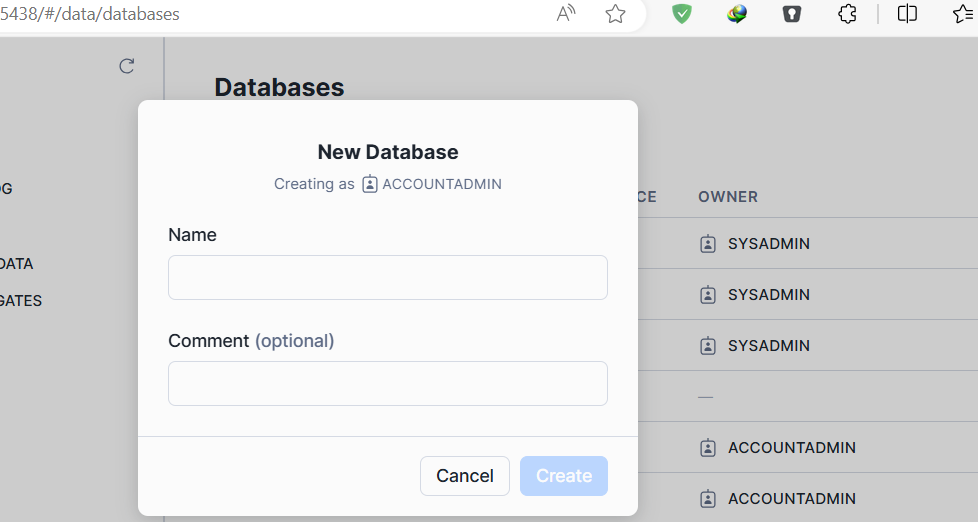Add page to favorites with star icon

(616, 14)
